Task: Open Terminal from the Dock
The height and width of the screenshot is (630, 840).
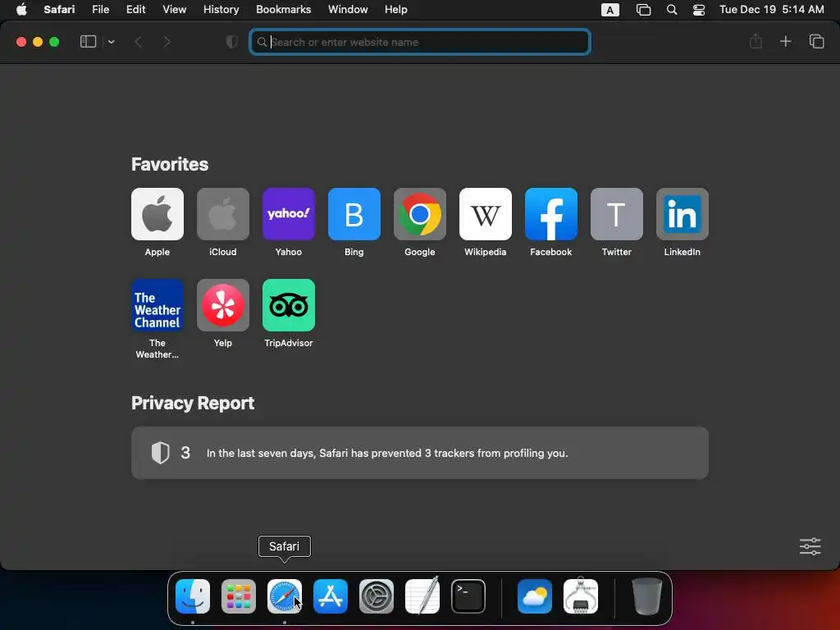Action: tap(468, 596)
